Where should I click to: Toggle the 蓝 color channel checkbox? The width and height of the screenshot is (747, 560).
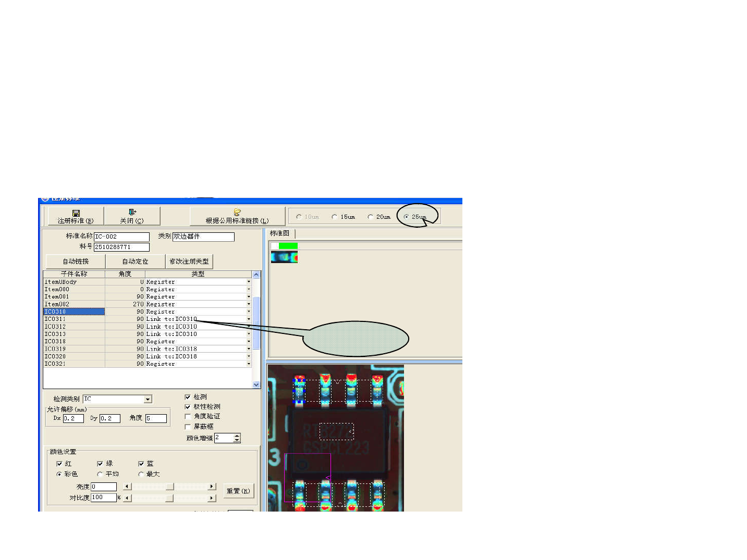[x=141, y=464]
